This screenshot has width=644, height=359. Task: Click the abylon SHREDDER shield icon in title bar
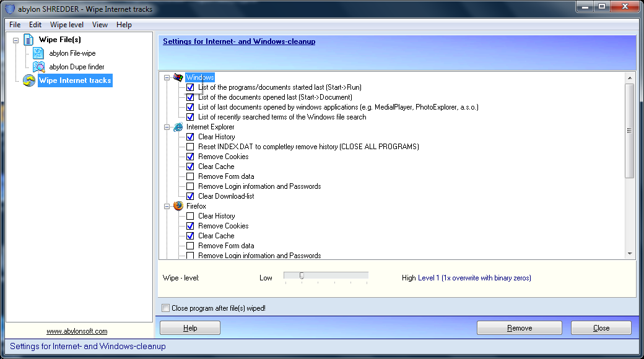click(x=9, y=9)
